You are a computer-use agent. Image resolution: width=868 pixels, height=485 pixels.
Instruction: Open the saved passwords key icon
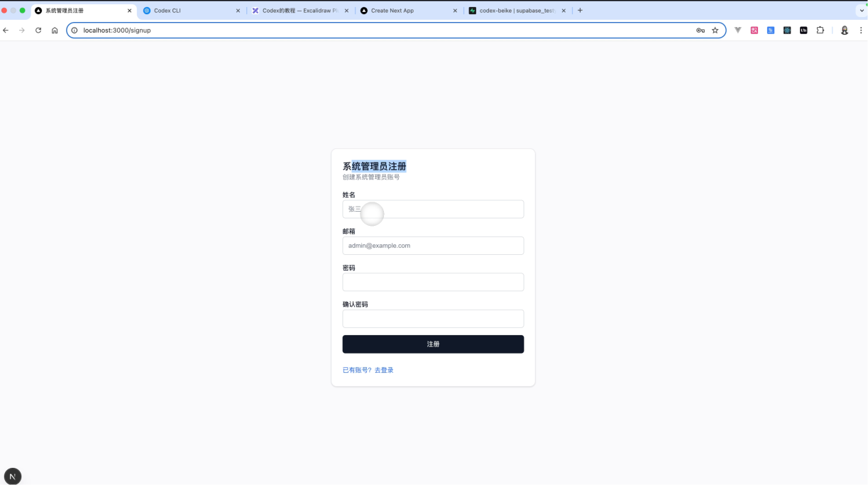700,31
